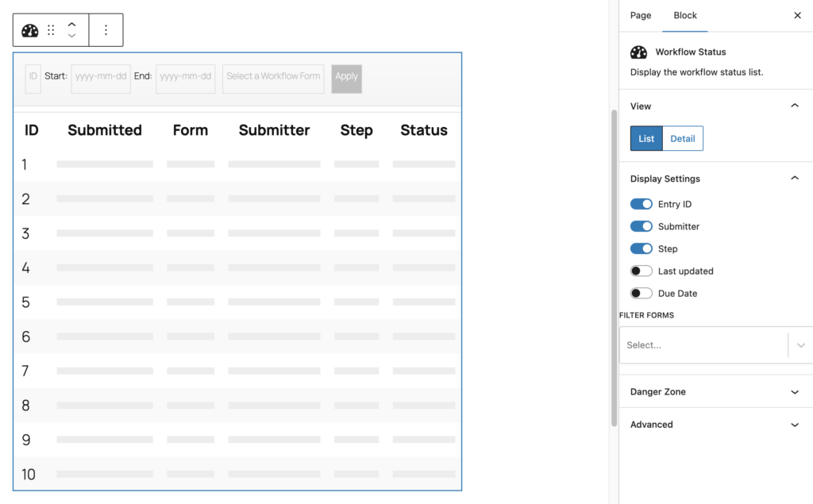Open block options three-dot menu
Viewport: 813px width, 504px height.
pyautogui.click(x=106, y=30)
